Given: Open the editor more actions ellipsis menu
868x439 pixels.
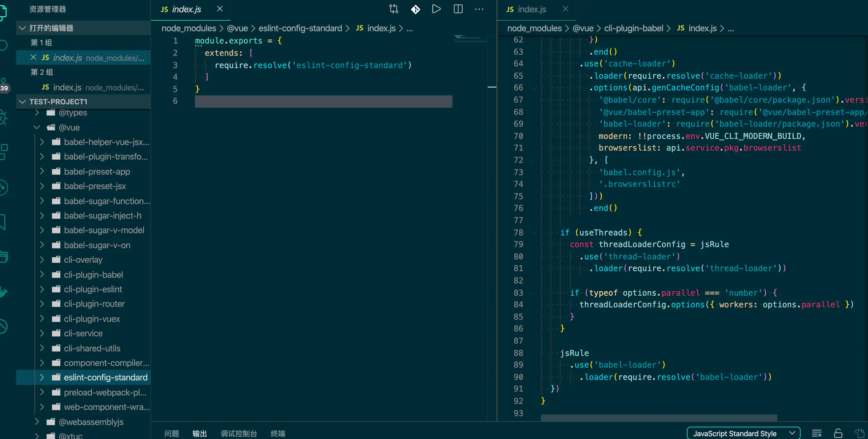Looking at the screenshot, I should 479,9.
